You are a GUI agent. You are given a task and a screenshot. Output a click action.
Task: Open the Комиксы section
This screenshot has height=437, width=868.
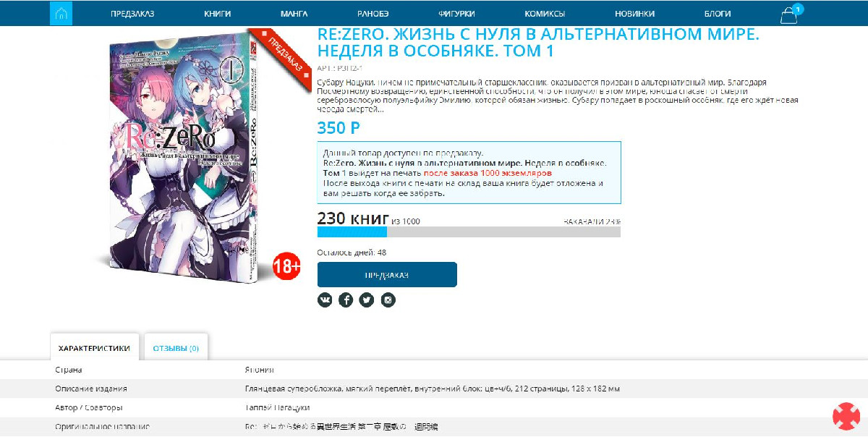(545, 14)
